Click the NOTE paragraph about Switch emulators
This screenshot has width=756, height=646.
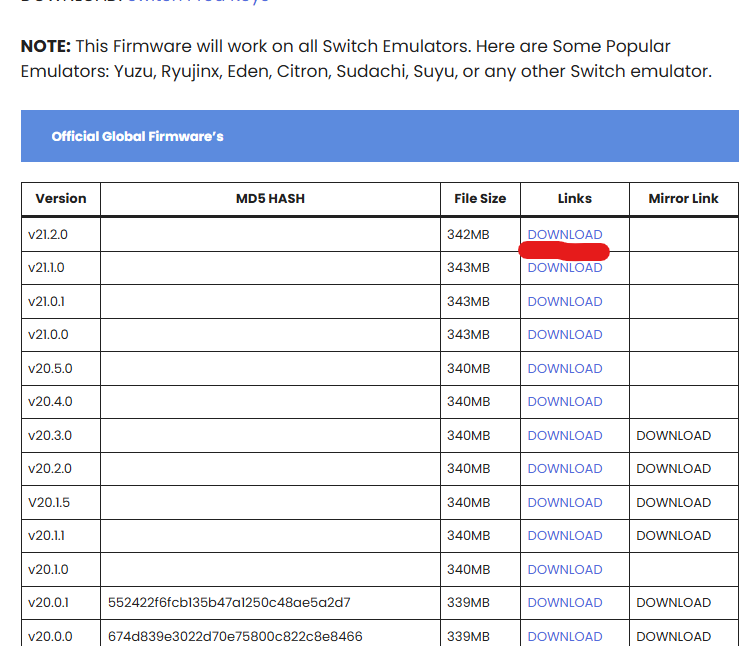coord(366,59)
